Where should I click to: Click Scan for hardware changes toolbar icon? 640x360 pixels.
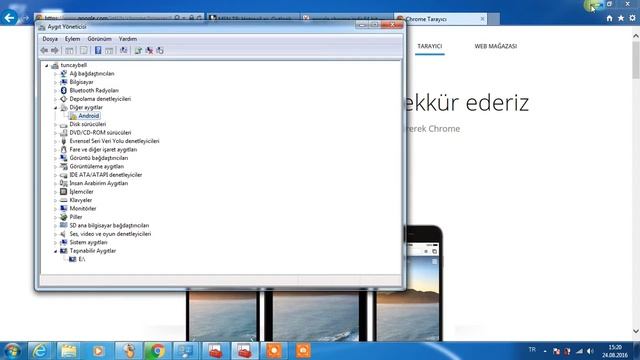[123, 50]
